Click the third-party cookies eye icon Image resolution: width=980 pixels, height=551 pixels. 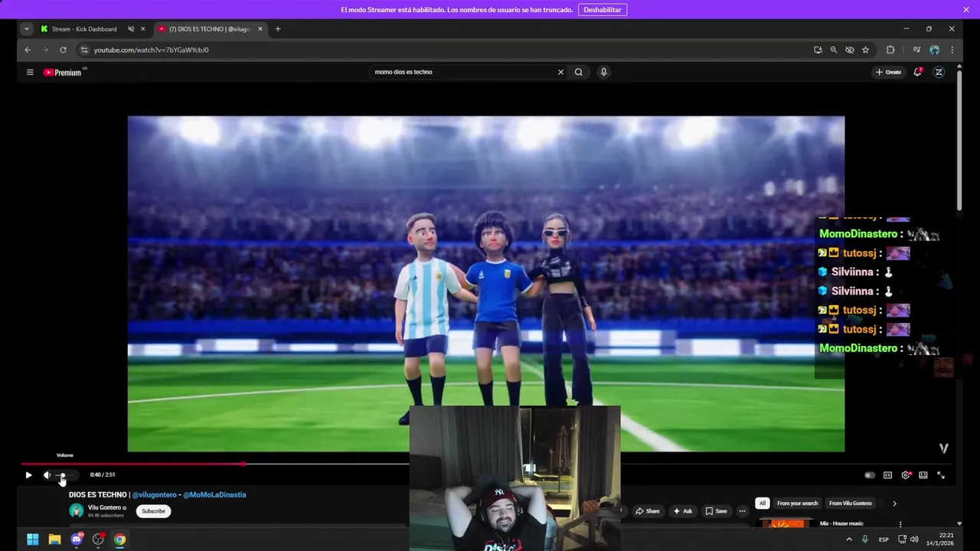(x=850, y=50)
